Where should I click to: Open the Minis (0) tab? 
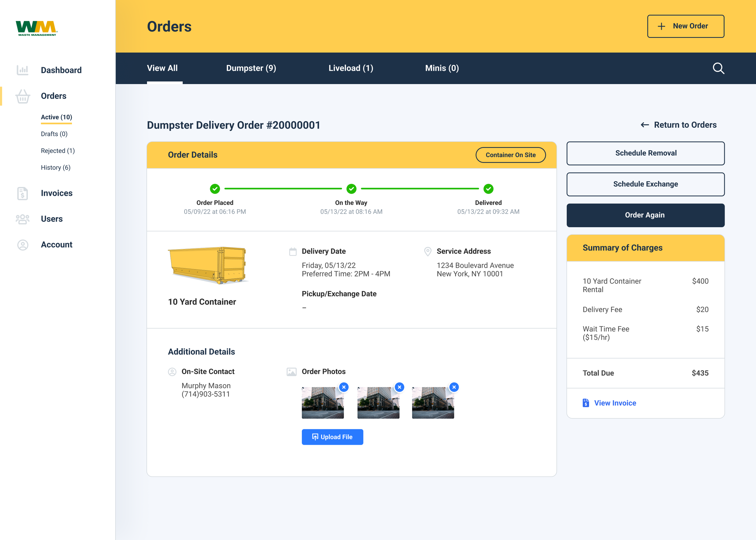pyautogui.click(x=442, y=68)
